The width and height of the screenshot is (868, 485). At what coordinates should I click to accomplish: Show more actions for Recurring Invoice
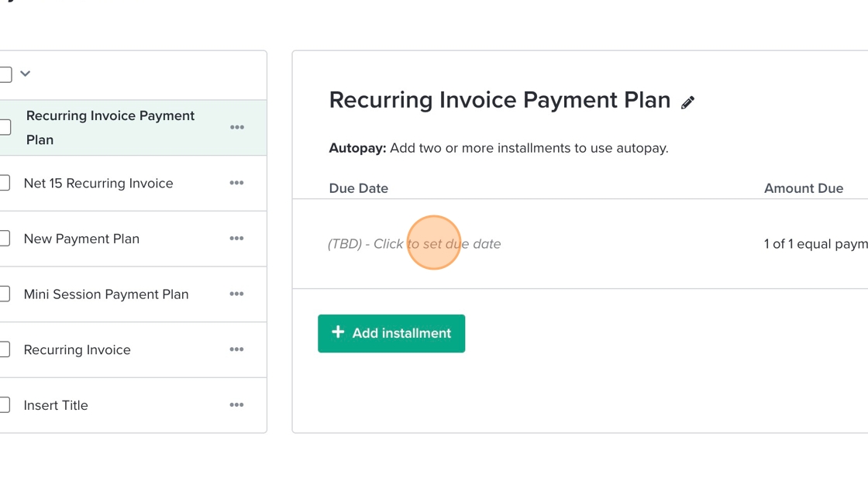pyautogui.click(x=237, y=349)
